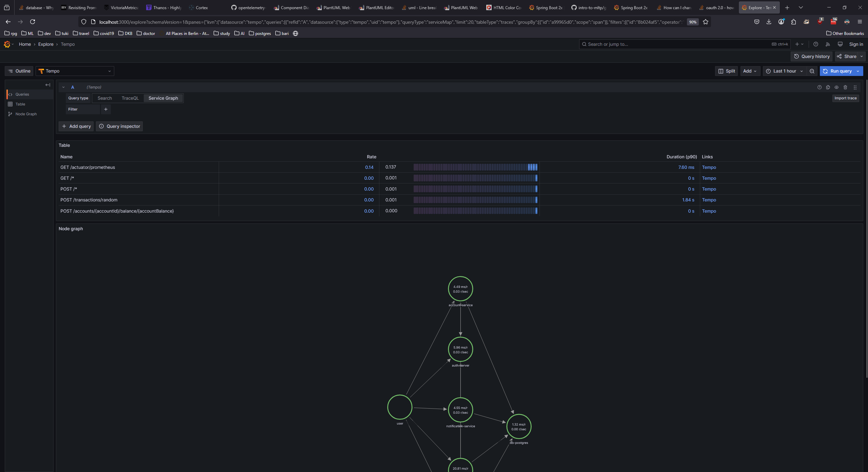Select the TraceQL query type

(130, 98)
